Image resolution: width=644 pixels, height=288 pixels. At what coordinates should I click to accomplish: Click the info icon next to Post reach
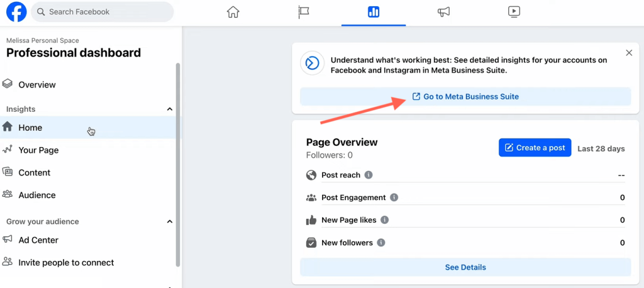(x=369, y=175)
